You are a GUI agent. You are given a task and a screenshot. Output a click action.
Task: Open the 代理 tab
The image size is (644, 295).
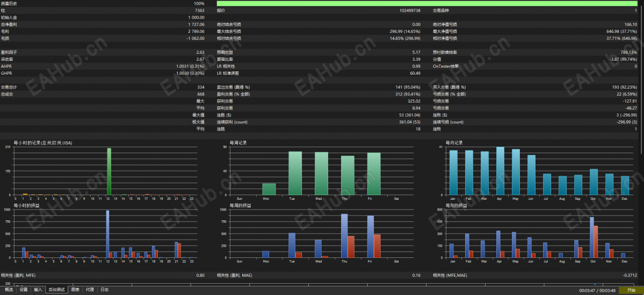(x=90, y=290)
